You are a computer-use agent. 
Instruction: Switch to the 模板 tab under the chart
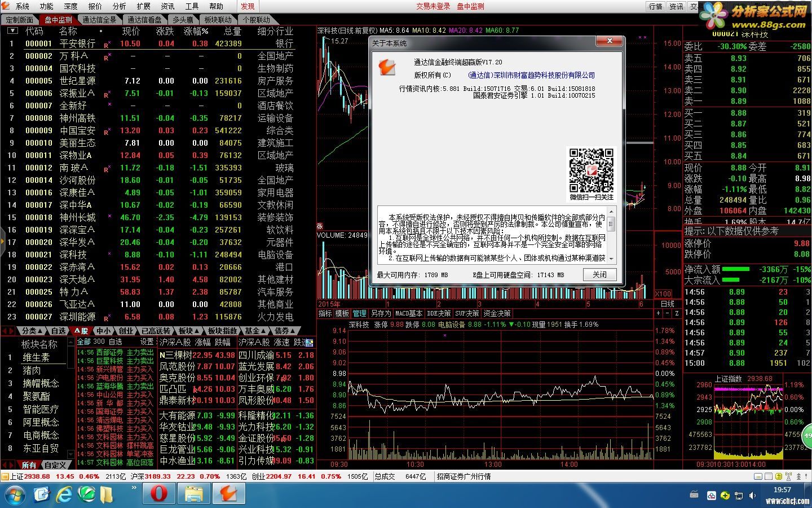click(x=342, y=313)
